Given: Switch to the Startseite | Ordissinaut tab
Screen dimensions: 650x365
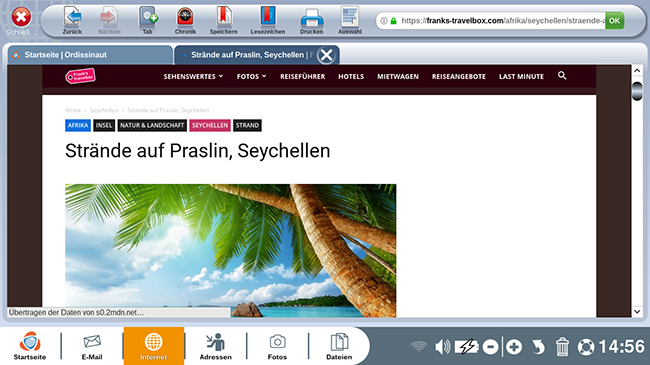Looking at the screenshot, I should pyautogui.click(x=90, y=55).
